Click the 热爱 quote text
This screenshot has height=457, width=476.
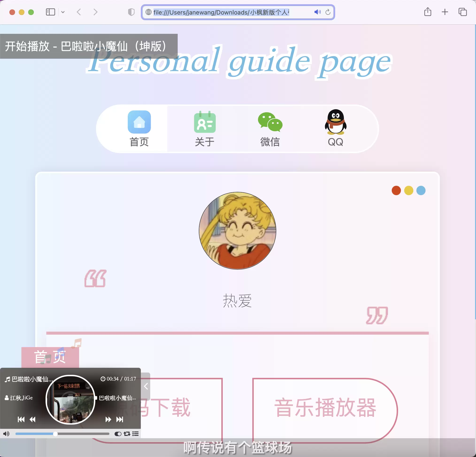coord(237,301)
